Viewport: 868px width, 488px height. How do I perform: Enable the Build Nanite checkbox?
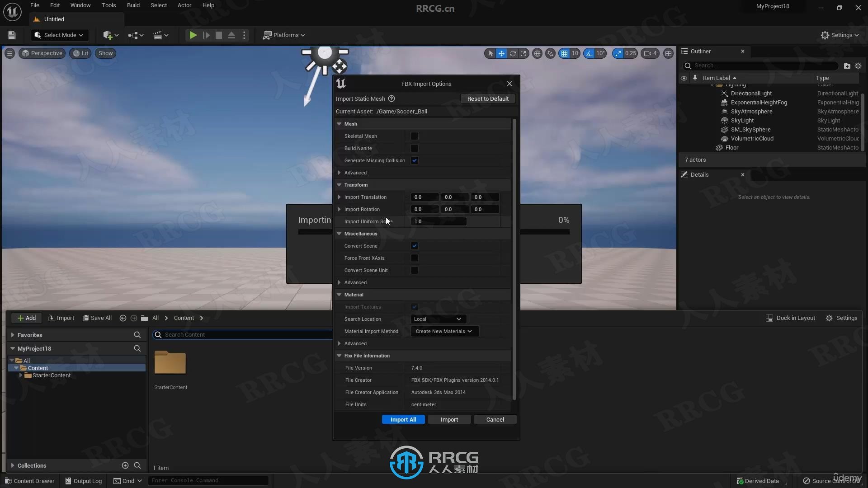415,148
